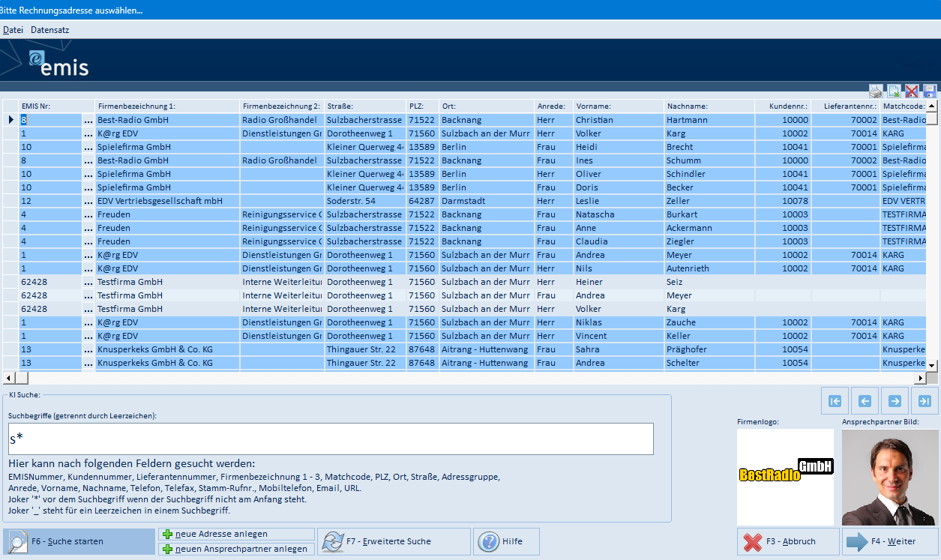Select the Nachname cell Schindler
The image size is (941, 560).
point(709,174)
